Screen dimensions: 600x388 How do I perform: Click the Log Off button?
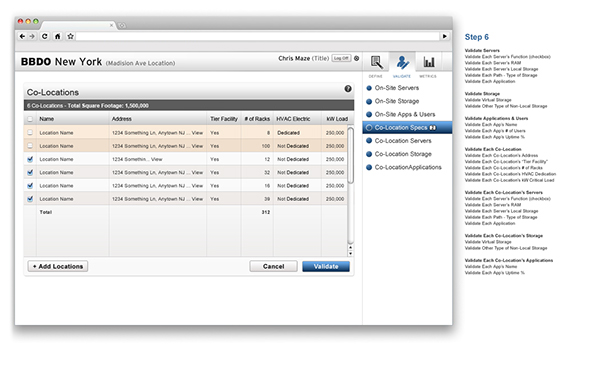(341, 58)
